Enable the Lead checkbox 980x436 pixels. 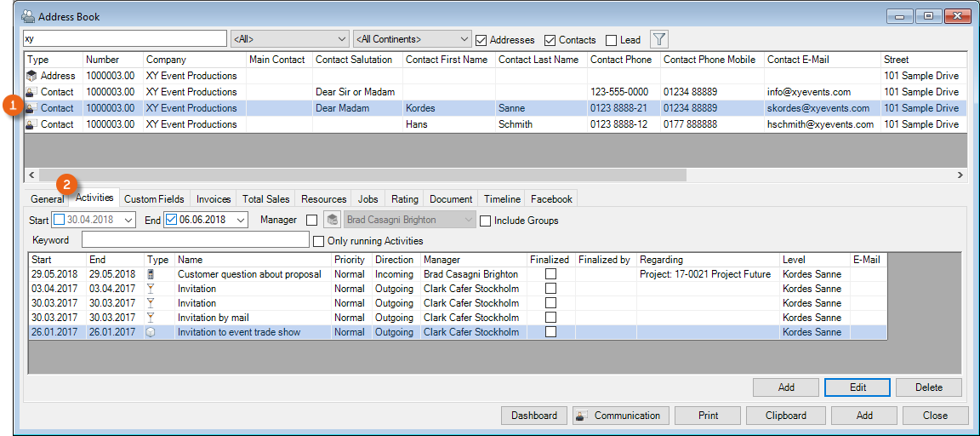[611, 40]
